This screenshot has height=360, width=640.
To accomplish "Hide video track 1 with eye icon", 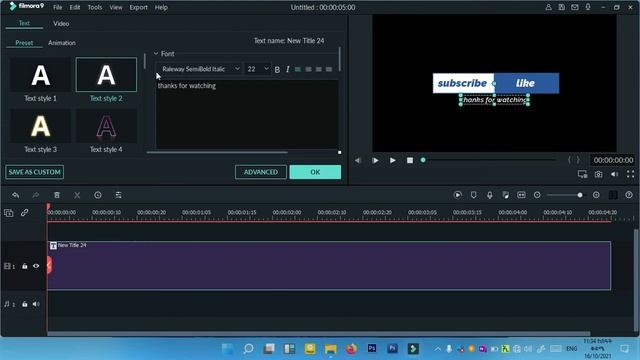I will pyautogui.click(x=36, y=266).
